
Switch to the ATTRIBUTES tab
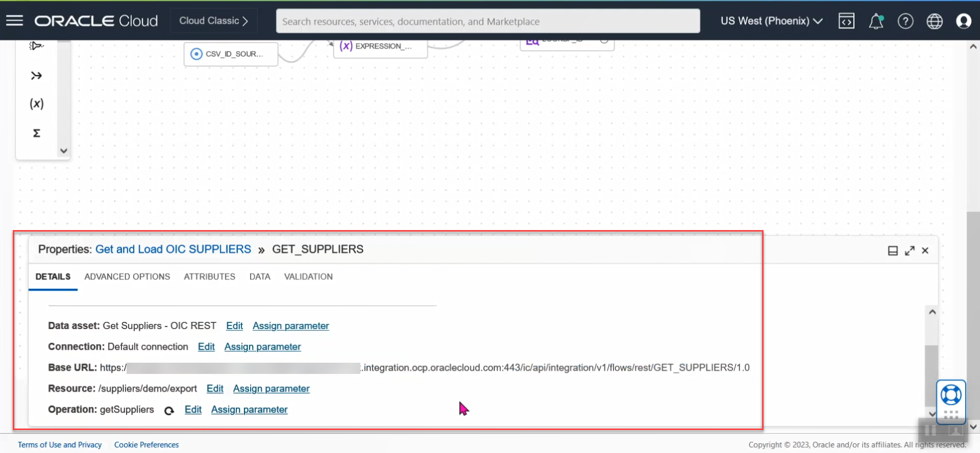pyautogui.click(x=209, y=276)
